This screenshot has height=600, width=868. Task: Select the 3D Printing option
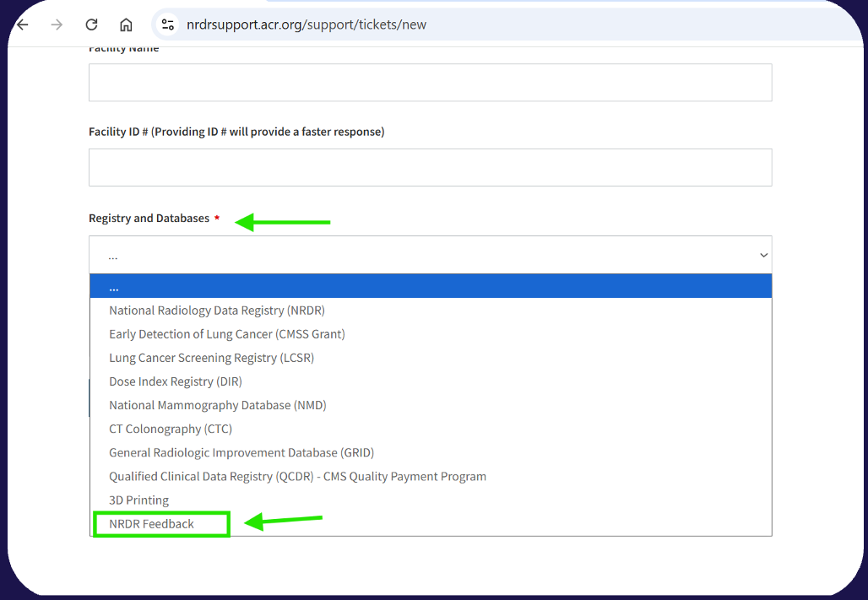pyautogui.click(x=431, y=500)
